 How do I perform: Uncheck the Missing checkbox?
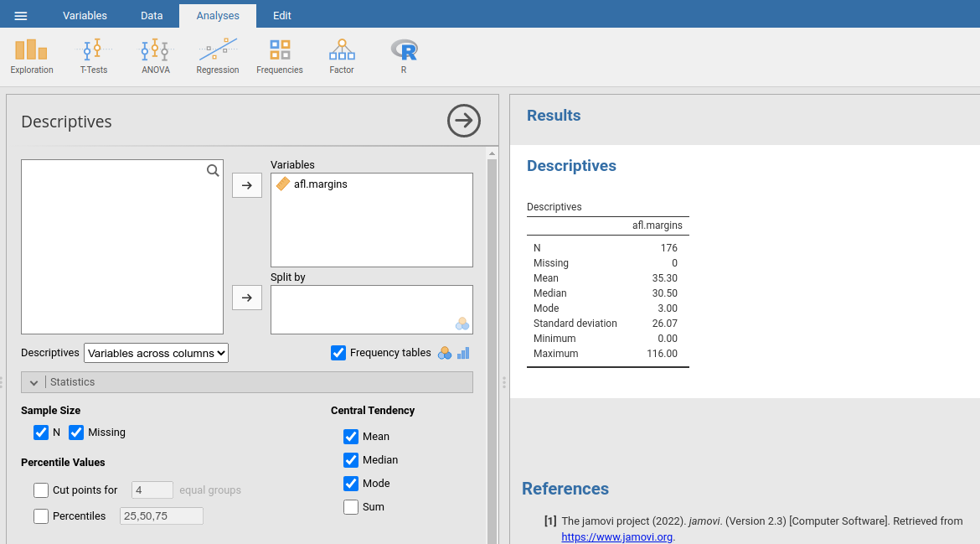coord(76,432)
